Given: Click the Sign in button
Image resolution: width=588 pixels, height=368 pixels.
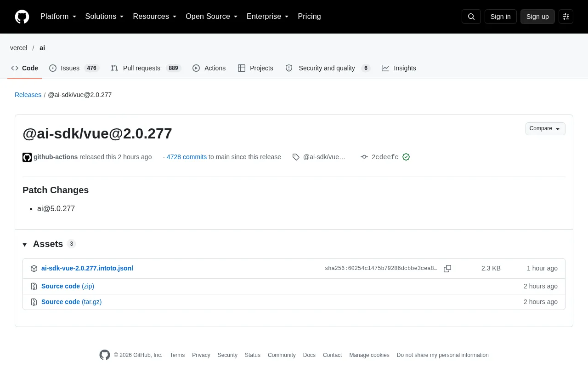Looking at the screenshot, I should click(500, 17).
